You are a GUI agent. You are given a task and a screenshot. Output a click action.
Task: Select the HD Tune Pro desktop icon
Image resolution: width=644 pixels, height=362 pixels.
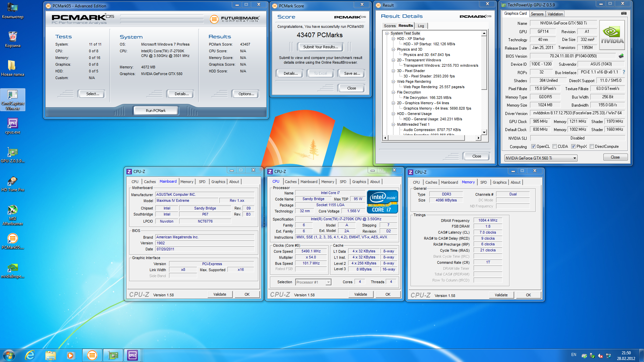pos(12,184)
